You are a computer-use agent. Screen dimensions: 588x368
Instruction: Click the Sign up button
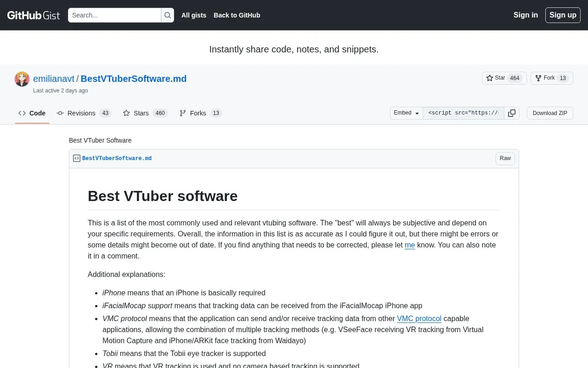tap(563, 15)
